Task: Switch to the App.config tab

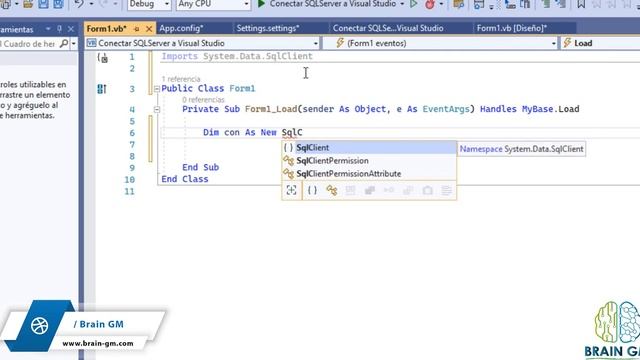Action: point(181,28)
